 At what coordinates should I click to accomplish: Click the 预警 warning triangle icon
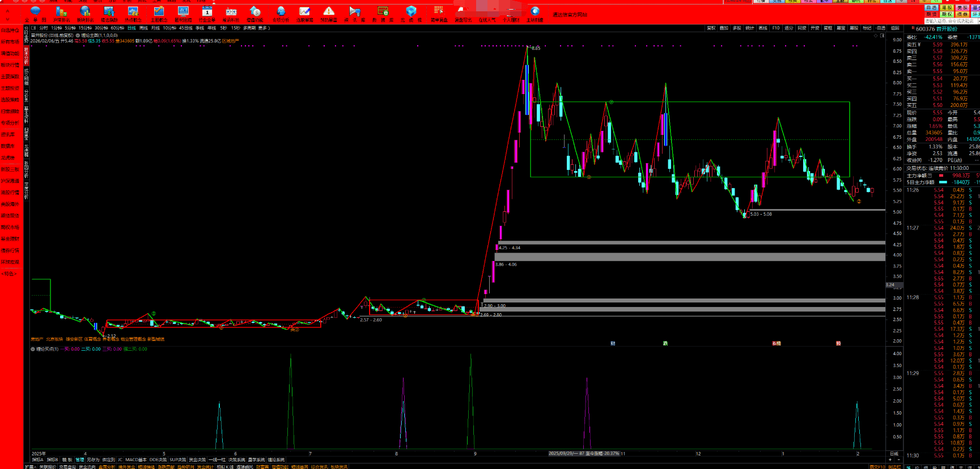pos(329,14)
